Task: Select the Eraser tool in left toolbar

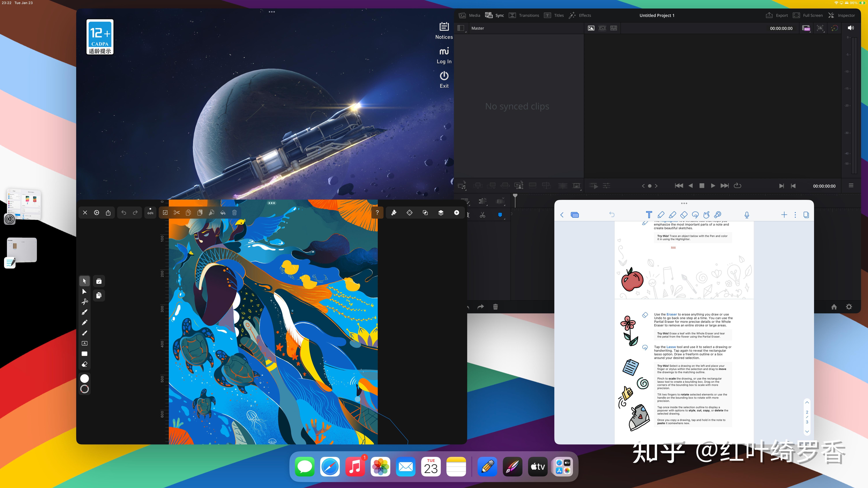Action: pos(85,364)
